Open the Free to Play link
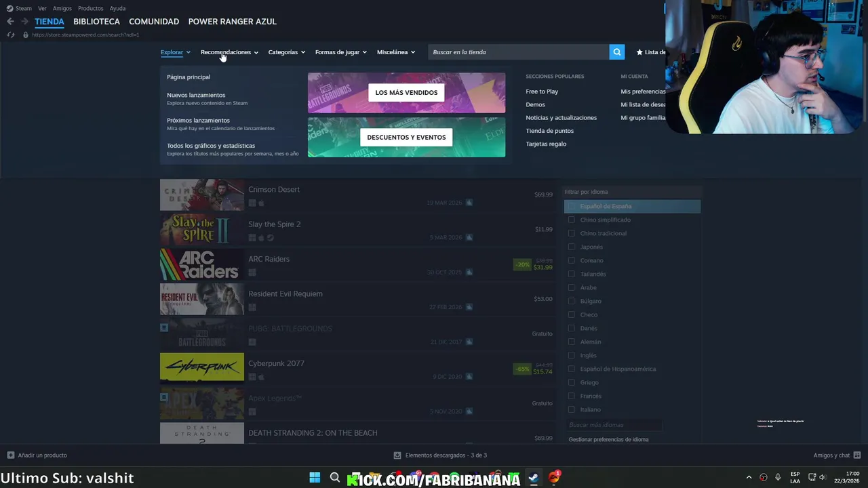The image size is (868, 488). 542,91
